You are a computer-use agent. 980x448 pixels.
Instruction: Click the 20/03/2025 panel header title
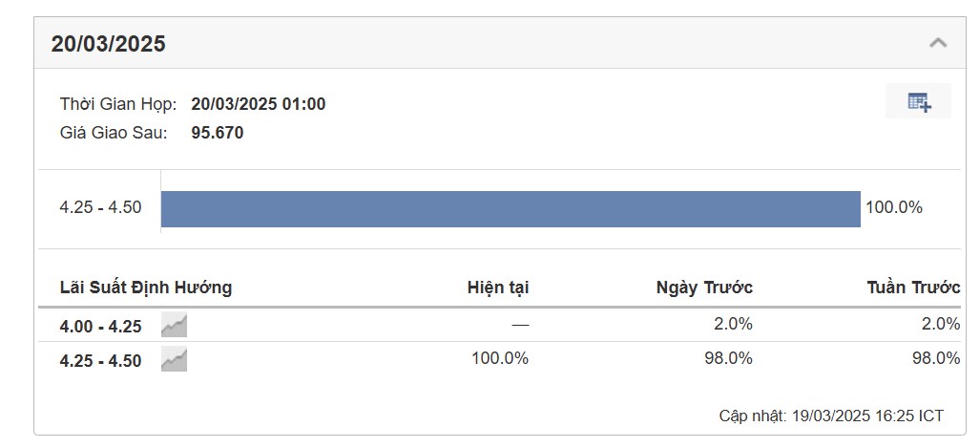click(108, 44)
